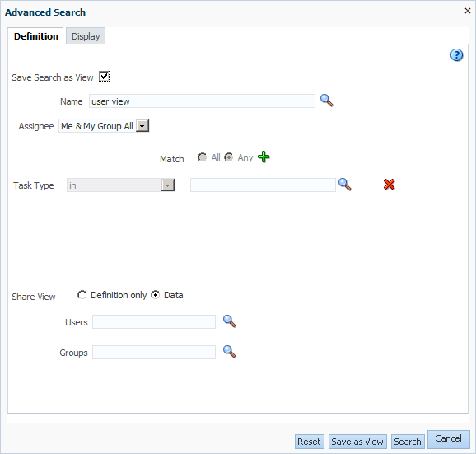Choose Definition only share option
Viewport: 476px width, 454px height.
pyautogui.click(x=82, y=295)
